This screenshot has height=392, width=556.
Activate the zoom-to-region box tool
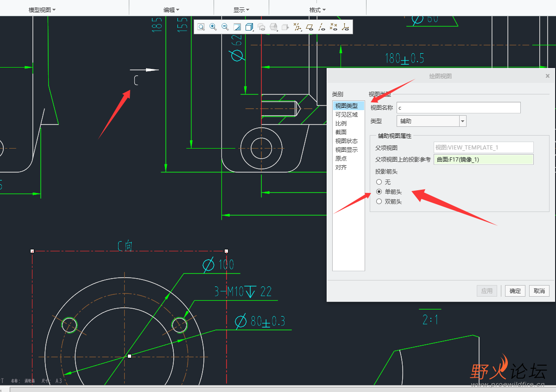coord(201,27)
